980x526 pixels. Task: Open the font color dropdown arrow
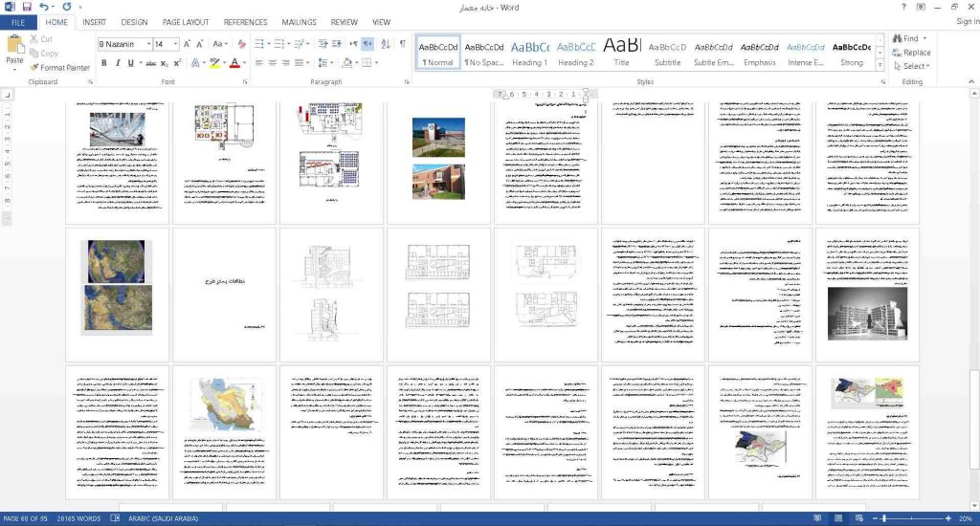tap(244, 63)
